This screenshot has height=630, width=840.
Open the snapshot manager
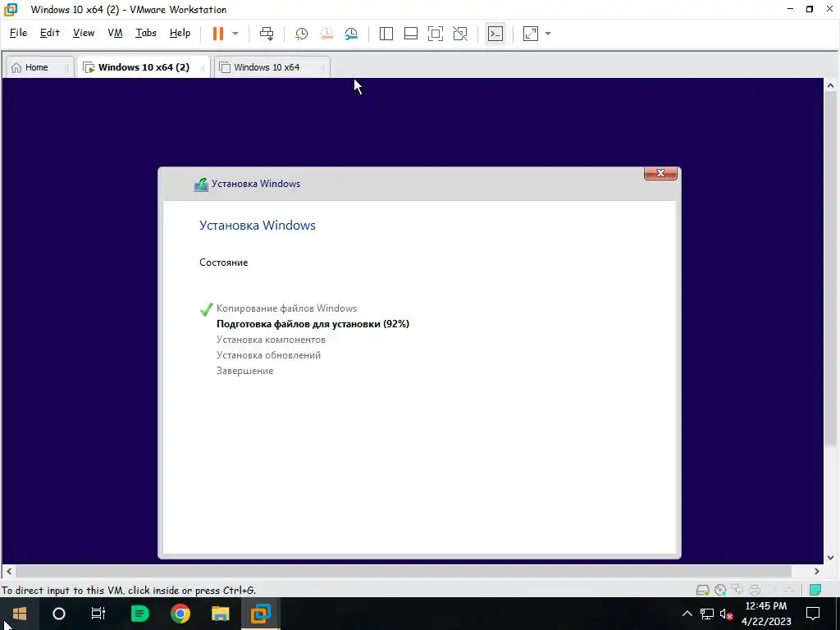[x=351, y=34]
